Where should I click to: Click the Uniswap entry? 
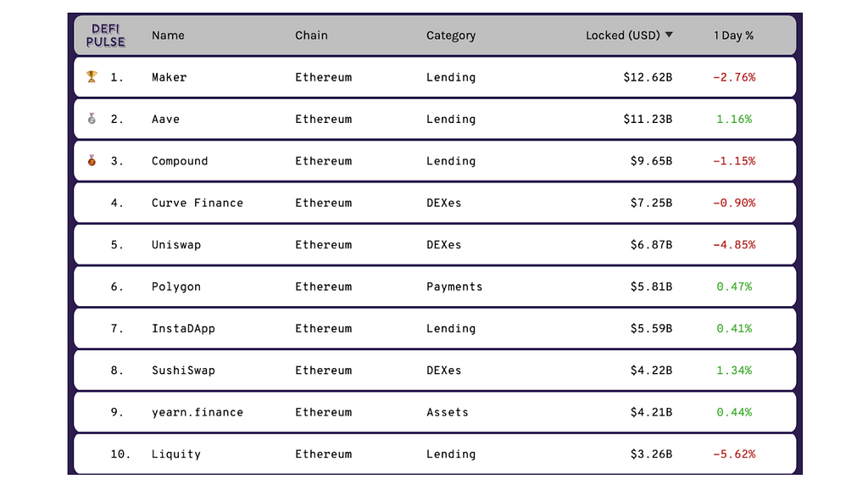click(176, 245)
